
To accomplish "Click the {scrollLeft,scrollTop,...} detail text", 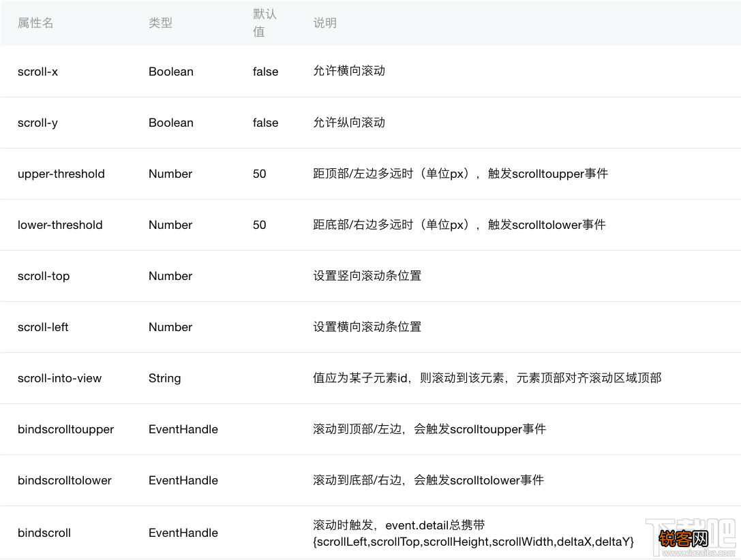I will 473,542.
